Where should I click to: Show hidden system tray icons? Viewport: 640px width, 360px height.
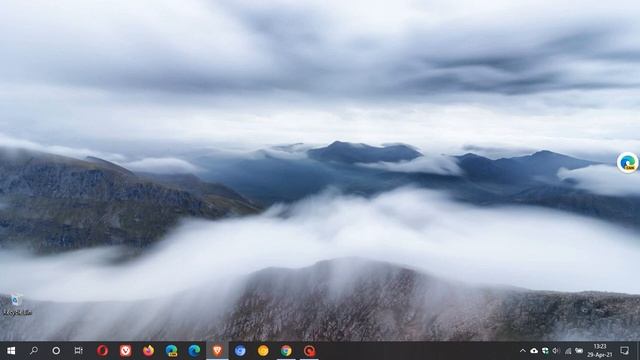click(522, 351)
